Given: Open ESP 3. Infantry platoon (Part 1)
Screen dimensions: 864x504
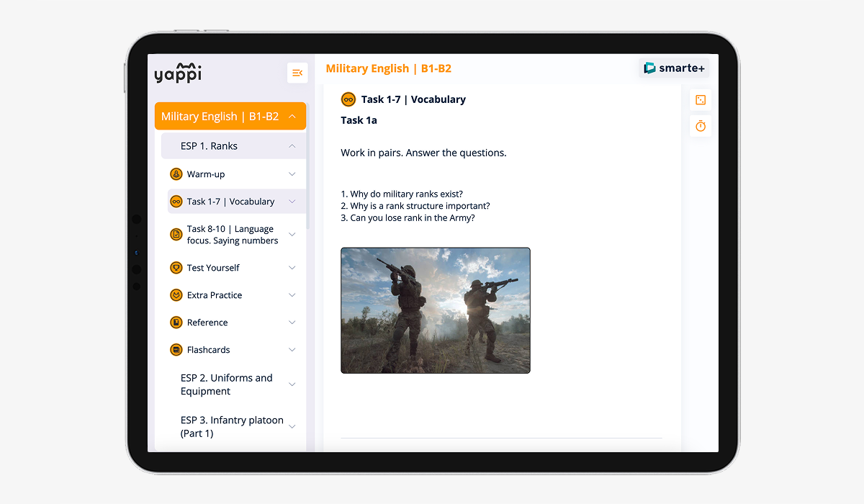Looking at the screenshot, I should (231, 427).
